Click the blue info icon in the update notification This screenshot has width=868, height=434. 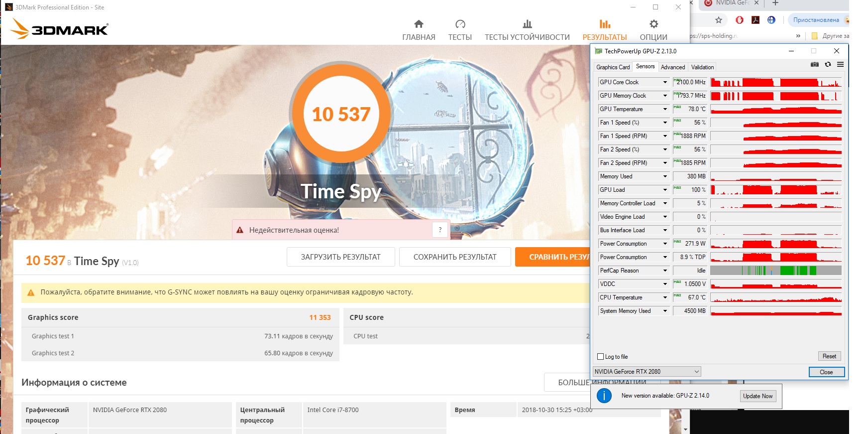[604, 396]
